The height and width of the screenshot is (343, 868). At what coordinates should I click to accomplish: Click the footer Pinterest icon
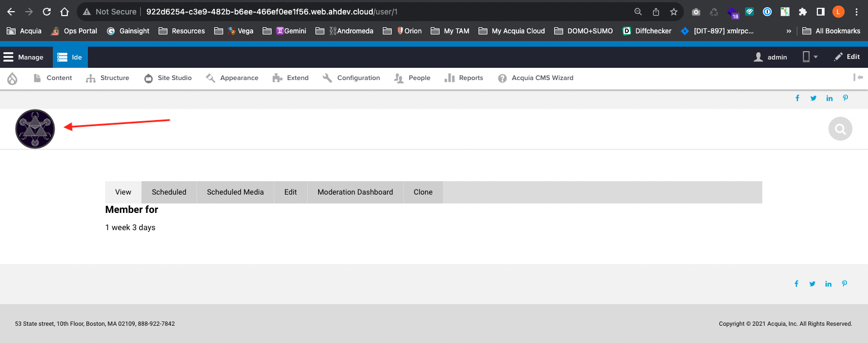coord(844,284)
